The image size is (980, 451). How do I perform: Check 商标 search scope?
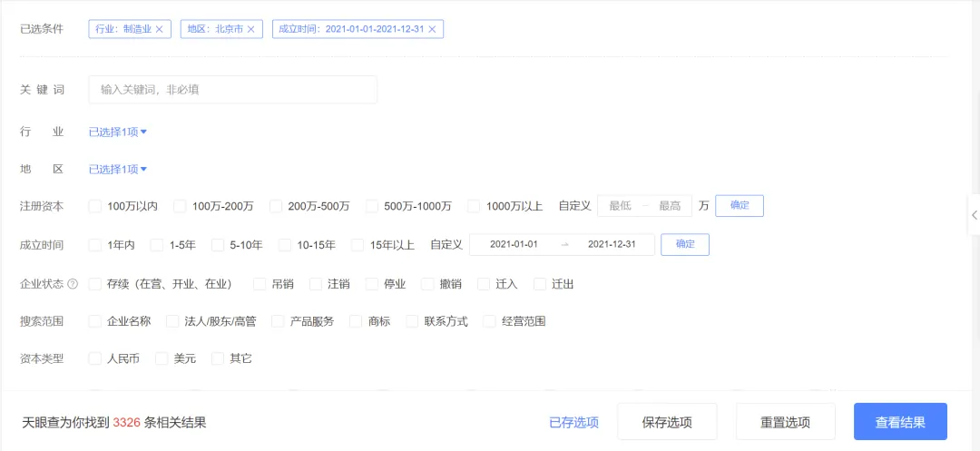(356, 322)
